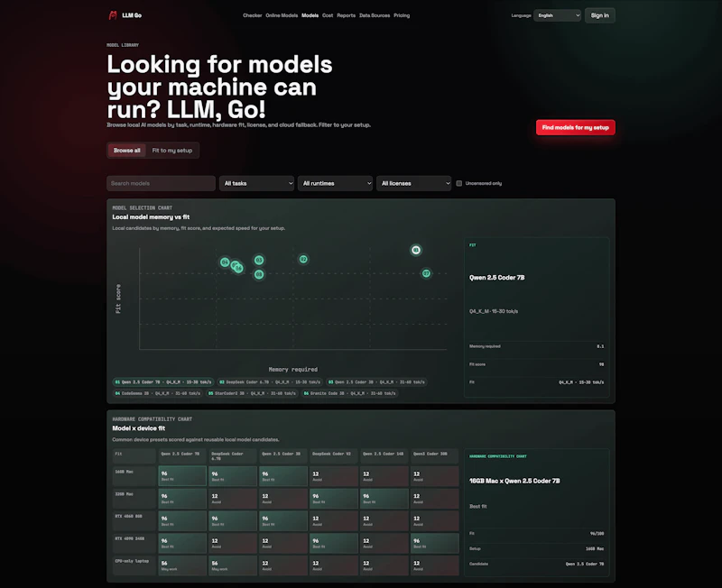Click the Qwen3 Coder 30B column header

[x=435, y=456]
